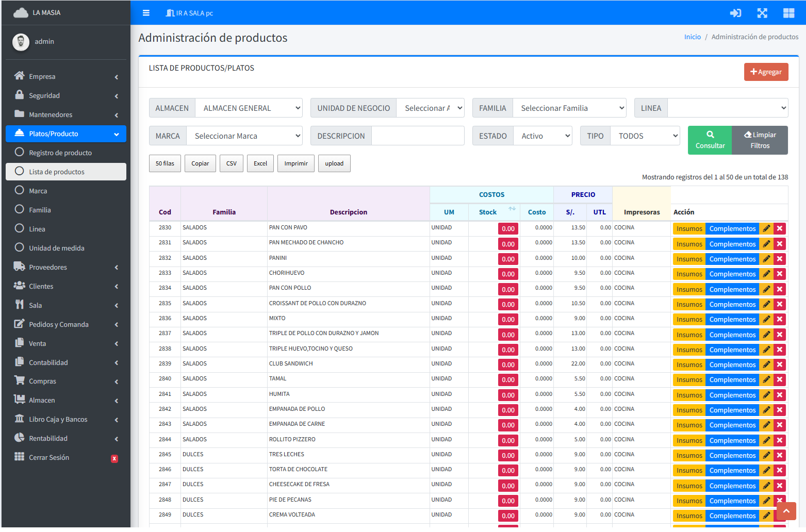Image resolution: width=806 pixels, height=532 pixels.
Task: Open the grid layout icon at top right
Action: click(x=788, y=13)
